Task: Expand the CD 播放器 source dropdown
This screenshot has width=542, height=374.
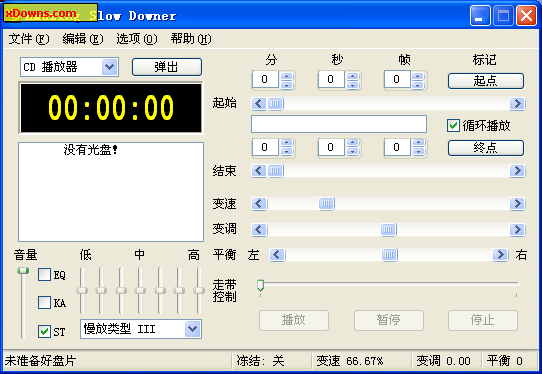Action: 110,67
